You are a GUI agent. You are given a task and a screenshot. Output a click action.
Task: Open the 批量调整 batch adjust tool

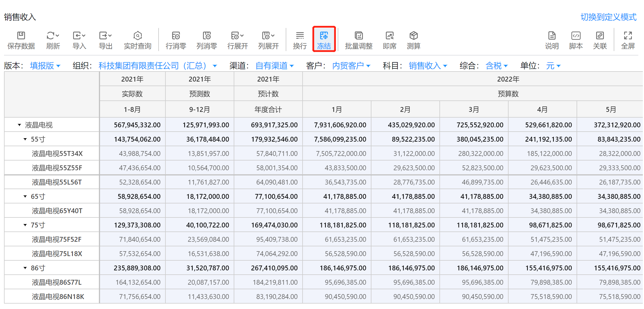(x=359, y=36)
